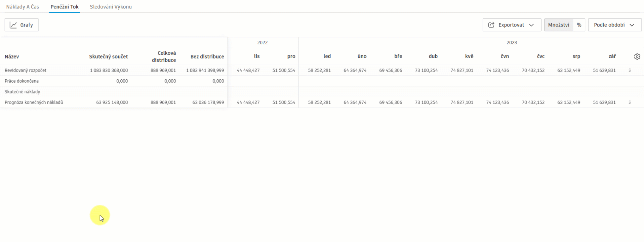Viewport: 644px width, 242px height.
Task: Select the Revidovaný rozpočet row
Action: pyautogui.click(x=26, y=70)
